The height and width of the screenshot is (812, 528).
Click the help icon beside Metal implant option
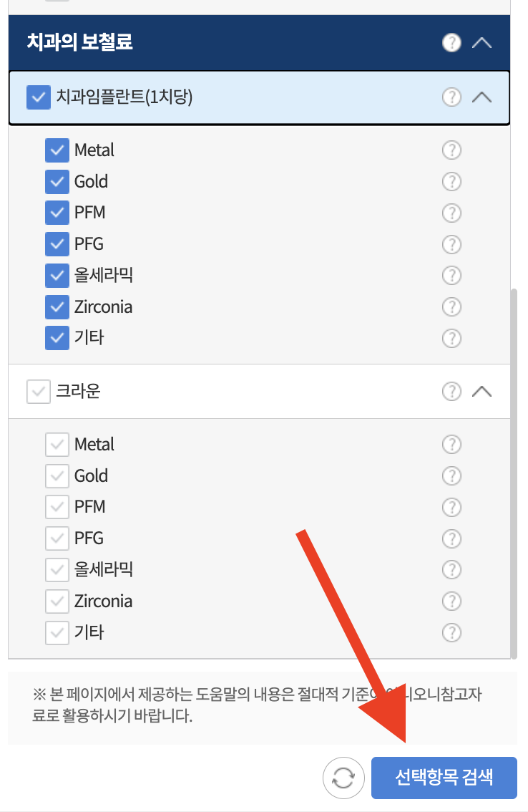click(x=451, y=150)
